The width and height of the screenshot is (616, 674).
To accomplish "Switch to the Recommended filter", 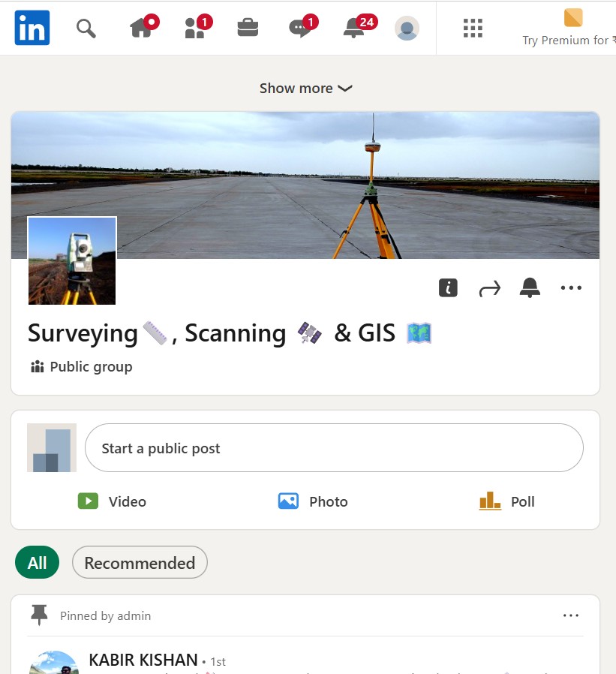I will tap(140, 563).
